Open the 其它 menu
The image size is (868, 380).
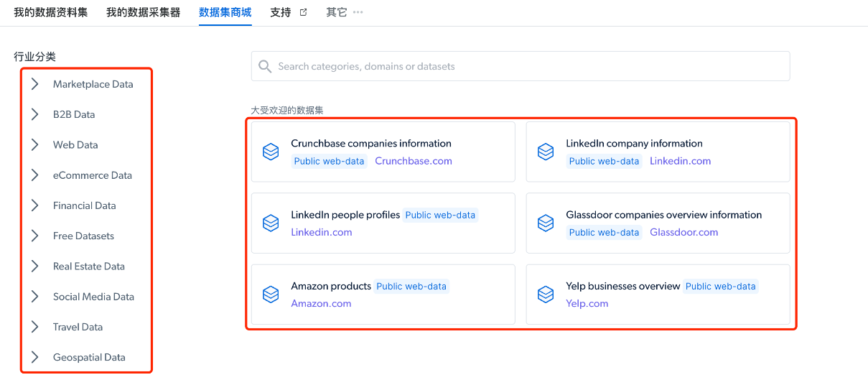(337, 12)
